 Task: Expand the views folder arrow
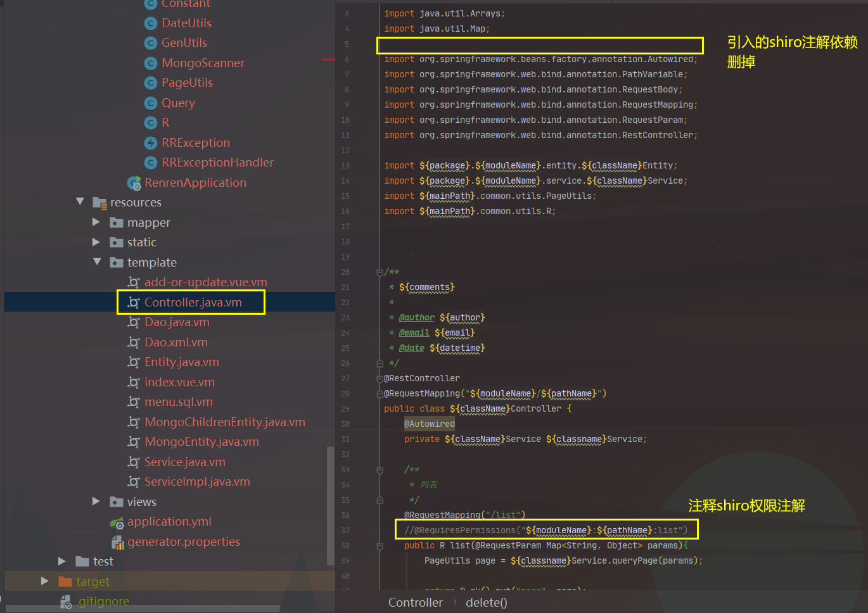[x=96, y=502]
